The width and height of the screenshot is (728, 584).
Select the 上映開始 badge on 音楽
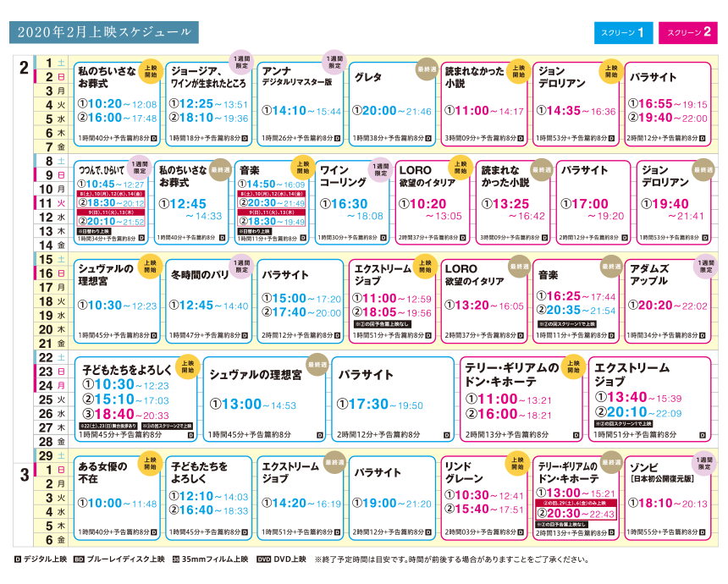coord(303,167)
